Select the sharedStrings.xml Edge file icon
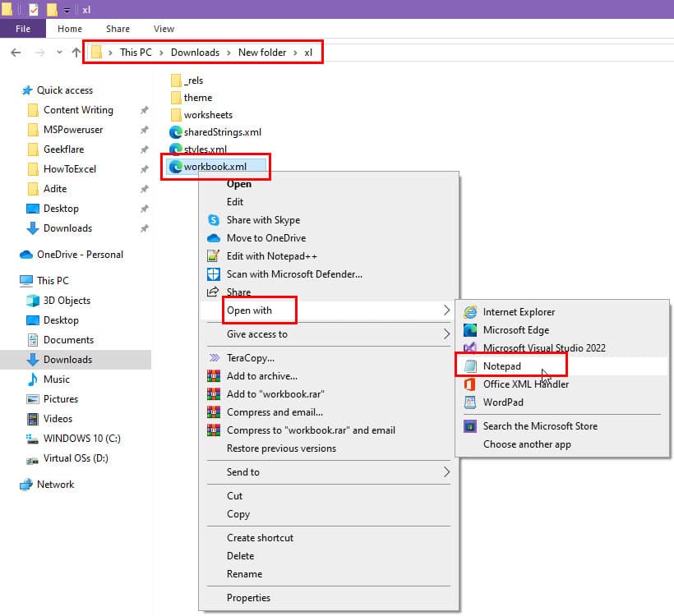The image size is (674, 616). click(x=175, y=132)
